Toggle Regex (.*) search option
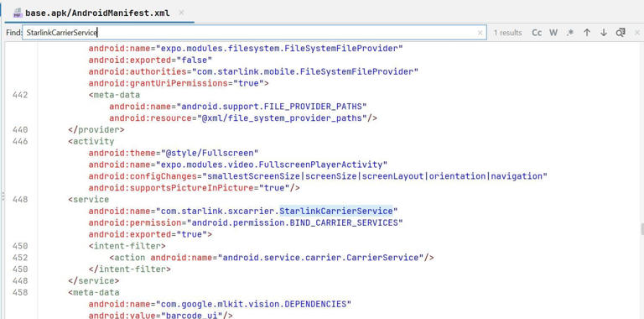The height and width of the screenshot is (319, 644). coord(570,33)
